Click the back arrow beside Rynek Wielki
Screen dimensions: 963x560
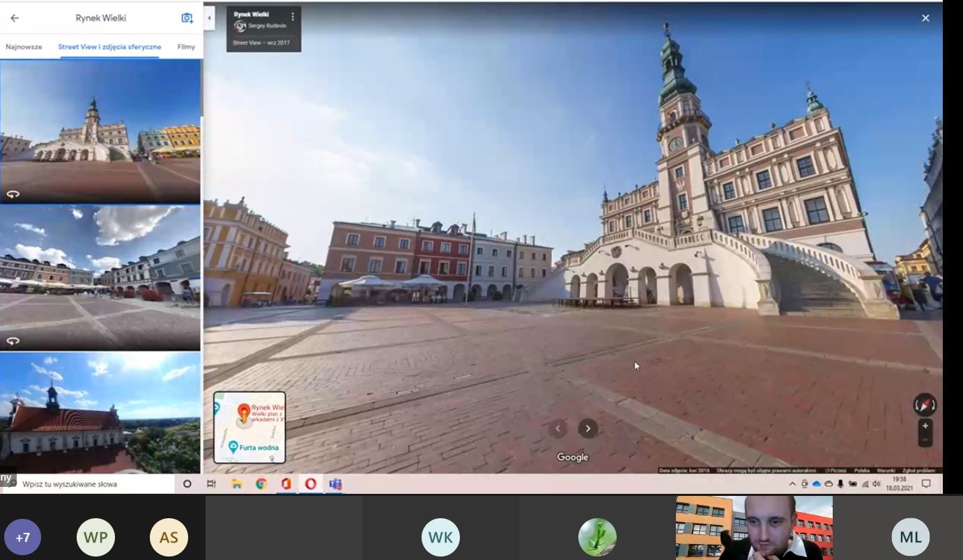pyautogui.click(x=15, y=18)
